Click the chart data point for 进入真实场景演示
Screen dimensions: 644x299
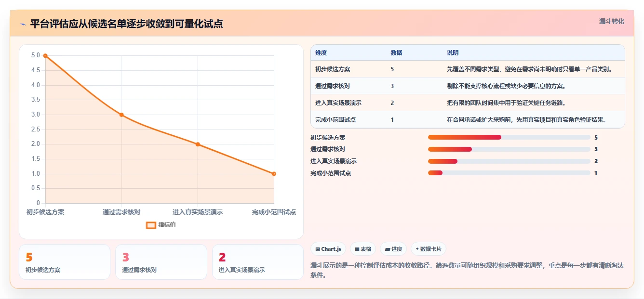(198, 144)
